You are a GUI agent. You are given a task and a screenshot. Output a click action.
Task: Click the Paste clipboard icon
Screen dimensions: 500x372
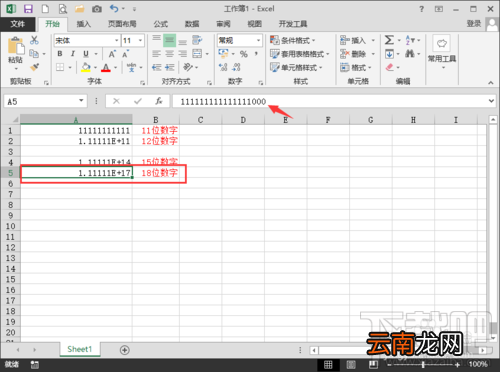pos(16,46)
